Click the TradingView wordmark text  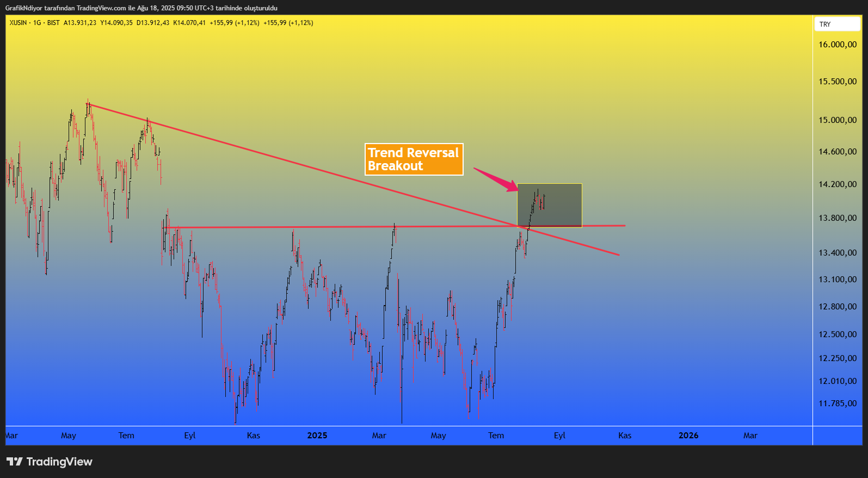59,462
